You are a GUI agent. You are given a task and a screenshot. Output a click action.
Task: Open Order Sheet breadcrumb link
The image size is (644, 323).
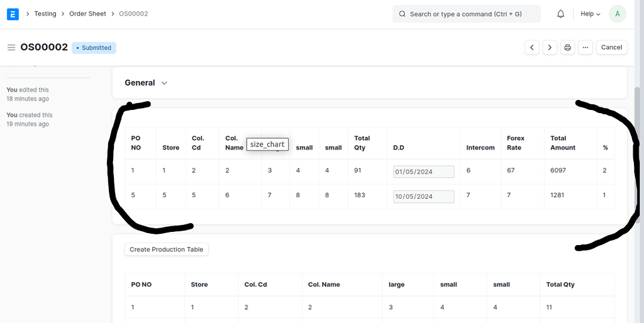87,14
